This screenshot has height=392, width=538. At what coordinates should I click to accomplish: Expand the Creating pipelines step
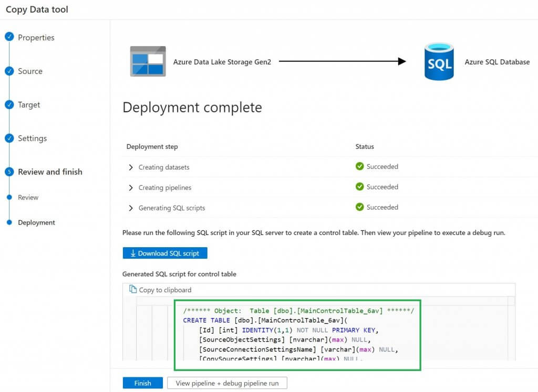(131, 188)
